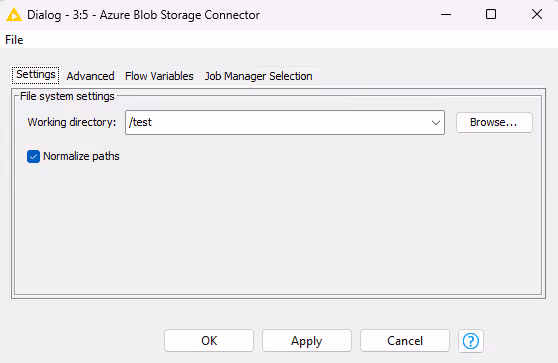Switch to the Settings tab
The width and height of the screenshot is (558, 363).
[36, 75]
